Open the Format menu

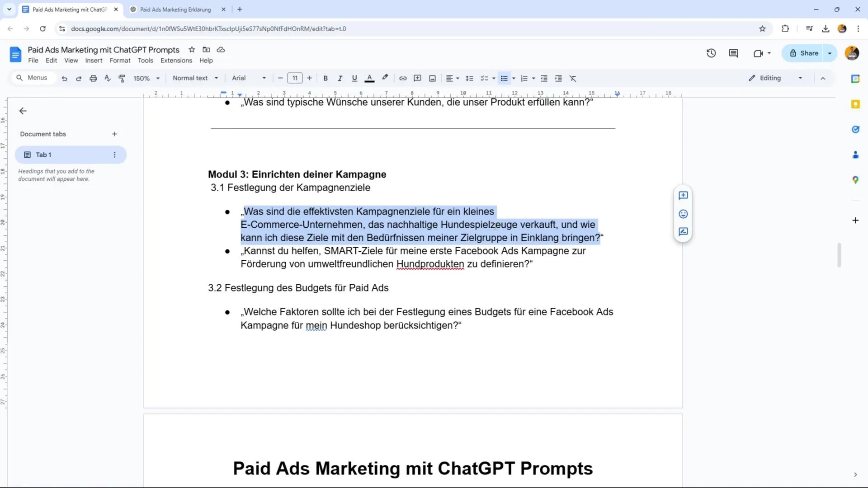pos(120,61)
